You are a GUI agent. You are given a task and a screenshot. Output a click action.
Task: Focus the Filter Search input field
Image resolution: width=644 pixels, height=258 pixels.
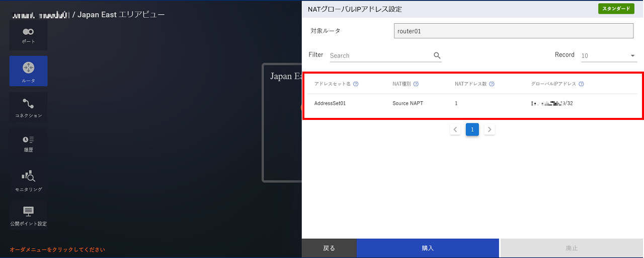[x=381, y=55]
